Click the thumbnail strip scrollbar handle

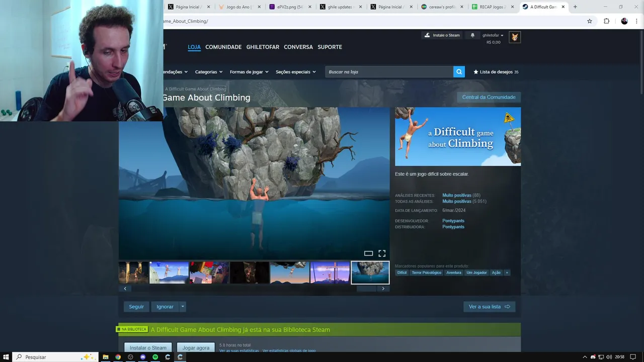367,289
